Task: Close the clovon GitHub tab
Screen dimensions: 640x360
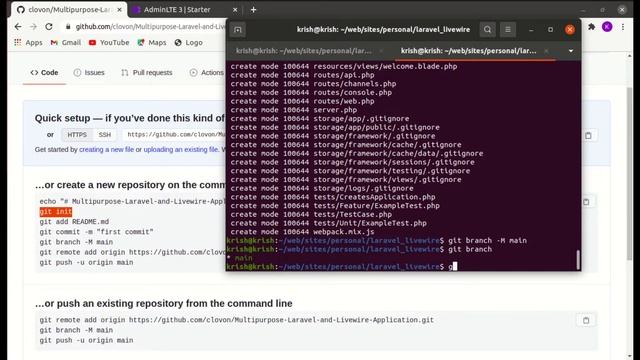Action: 120,9
